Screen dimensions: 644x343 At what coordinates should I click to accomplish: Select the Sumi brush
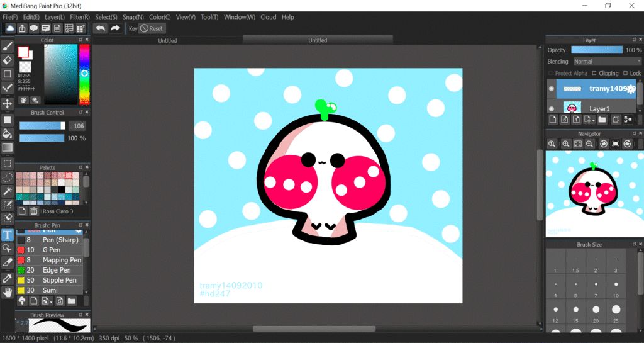coord(50,290)
